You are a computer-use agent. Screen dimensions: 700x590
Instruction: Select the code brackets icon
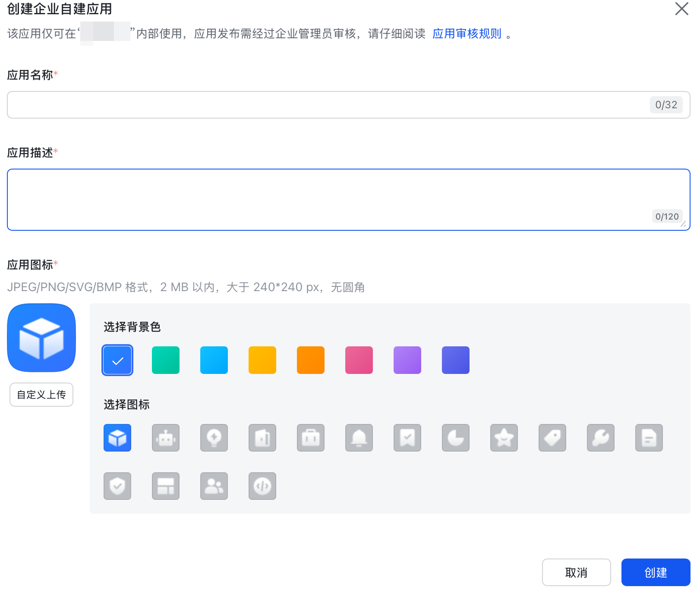[x=262, y=486]
